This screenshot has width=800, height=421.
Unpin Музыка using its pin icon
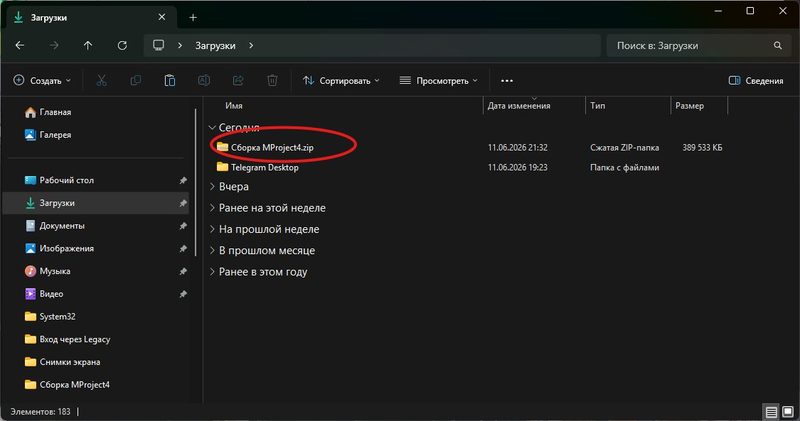[183, 271]
